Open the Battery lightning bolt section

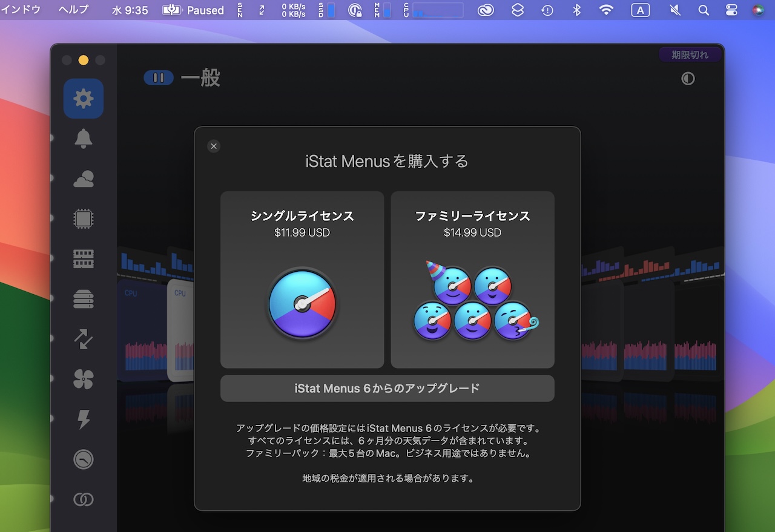point(84,419)
